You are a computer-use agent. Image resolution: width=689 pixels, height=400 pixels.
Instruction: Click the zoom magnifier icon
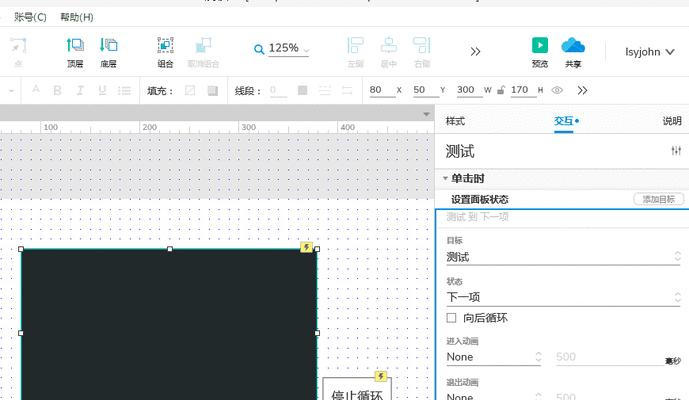pyautogui.click(x=259, y=49)
